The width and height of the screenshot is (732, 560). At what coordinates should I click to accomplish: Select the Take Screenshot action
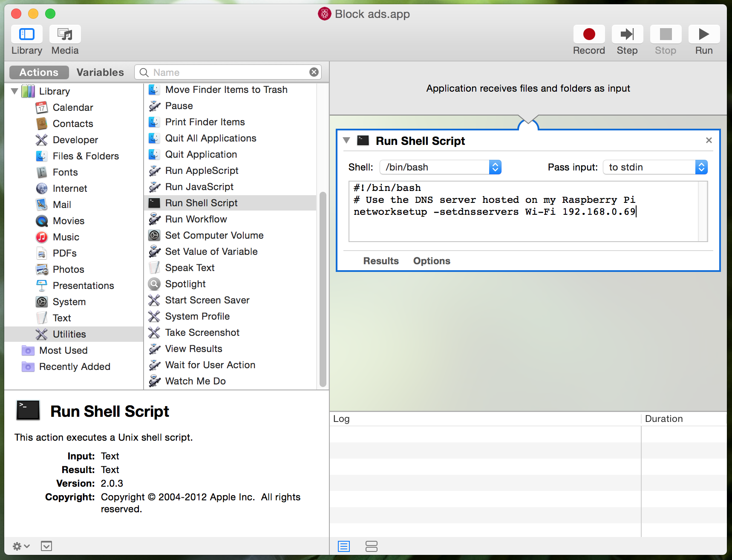[x=231, y=332]
